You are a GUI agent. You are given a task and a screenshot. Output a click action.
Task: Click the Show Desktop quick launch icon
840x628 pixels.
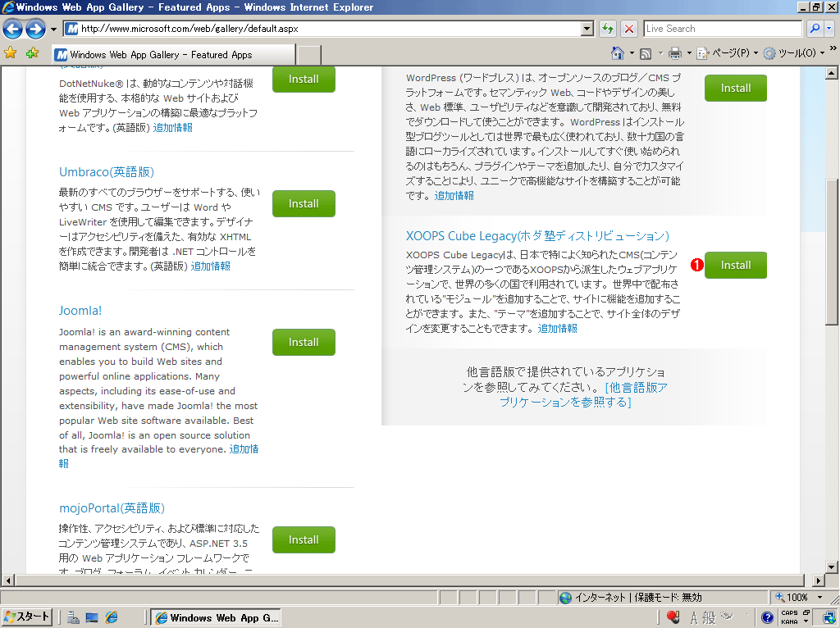click(x=92, y=618)
